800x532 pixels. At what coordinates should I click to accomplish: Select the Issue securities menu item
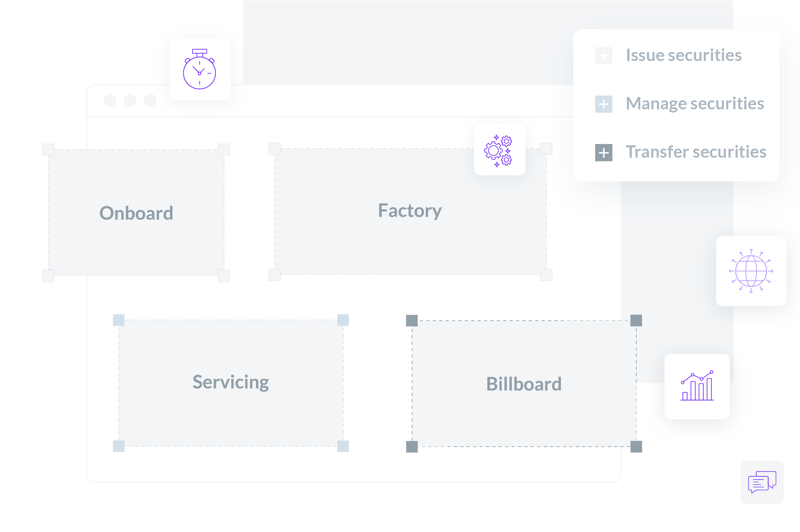683,55
